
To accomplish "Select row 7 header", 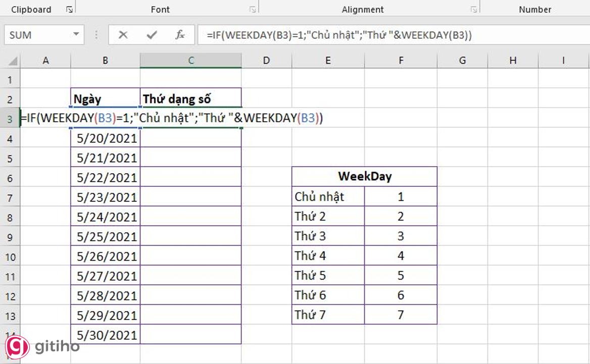I will click(x=10, y=197).
